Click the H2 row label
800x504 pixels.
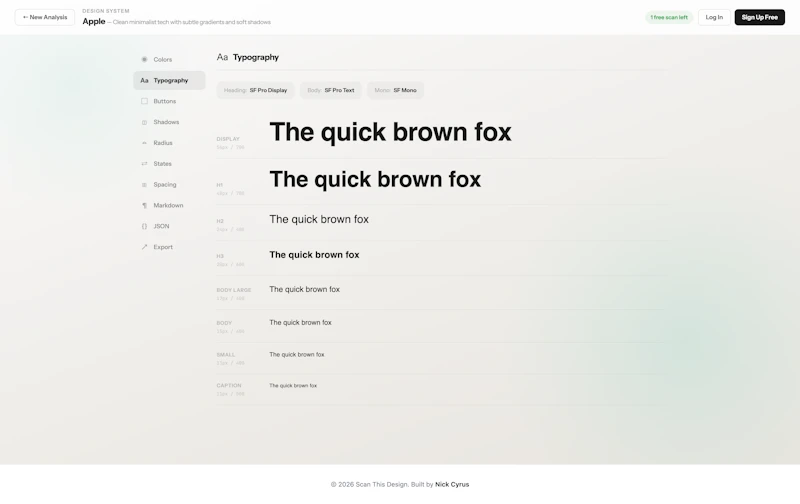(220, 221)
